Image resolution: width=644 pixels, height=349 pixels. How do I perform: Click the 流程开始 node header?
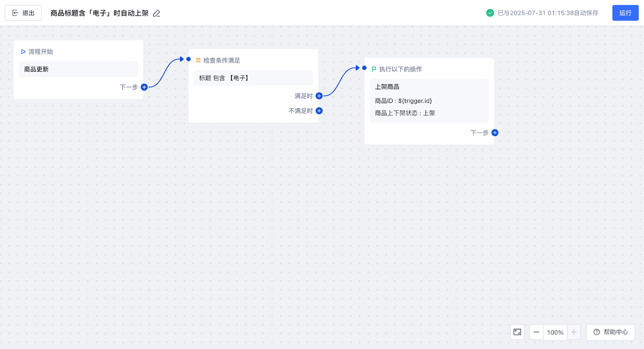40,51
